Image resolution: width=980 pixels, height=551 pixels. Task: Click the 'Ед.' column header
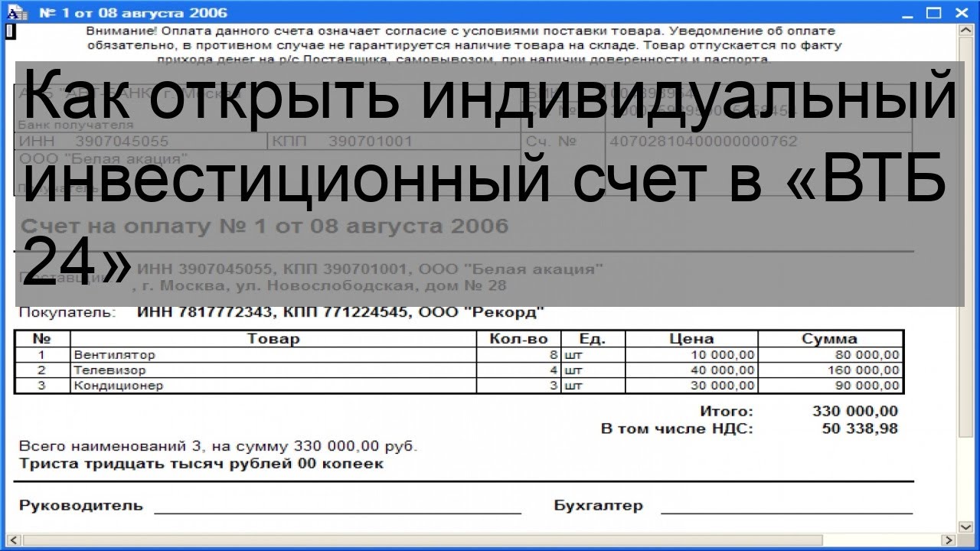point(593,339)
